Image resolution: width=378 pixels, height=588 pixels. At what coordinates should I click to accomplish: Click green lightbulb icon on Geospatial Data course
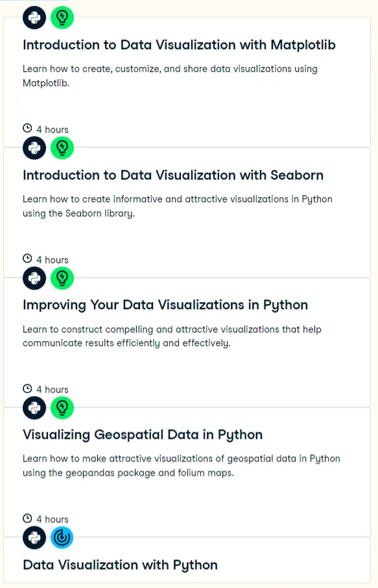tap(62, 408)
